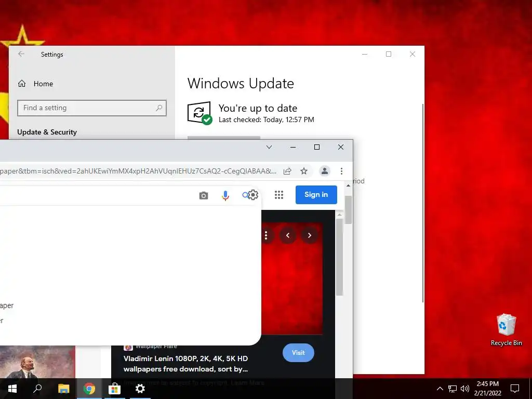Select the Recycle Bin desktop icon
This screenshot has width=532, height=399.
(x=506, y=330)
